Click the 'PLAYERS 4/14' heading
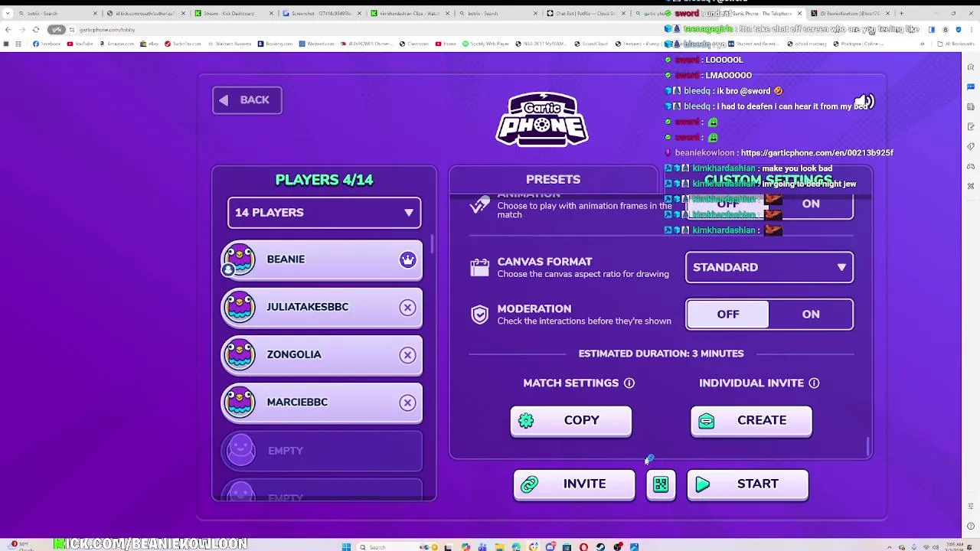 [x=324, y=180]
